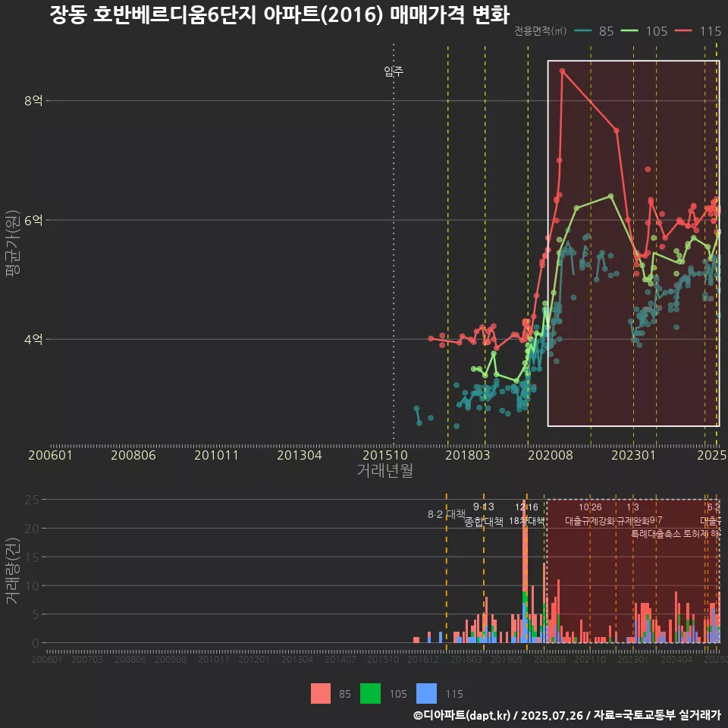Click the 대출규제강화 annotation text
Image resolution: width=728 pixels, height=728 pixels.
(590, 521)
